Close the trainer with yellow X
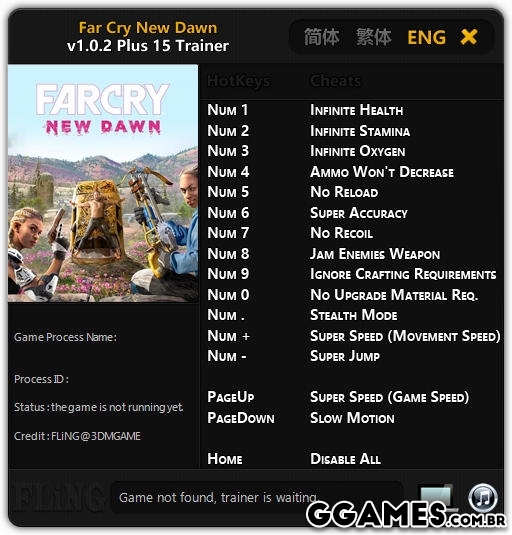Screen dimensions: 512x535 click(x=469, y=37)
